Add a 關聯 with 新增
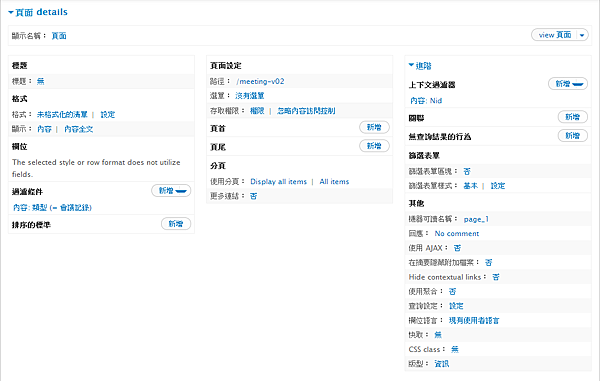This screenshot has width=600, height=381. coord(572,117)
